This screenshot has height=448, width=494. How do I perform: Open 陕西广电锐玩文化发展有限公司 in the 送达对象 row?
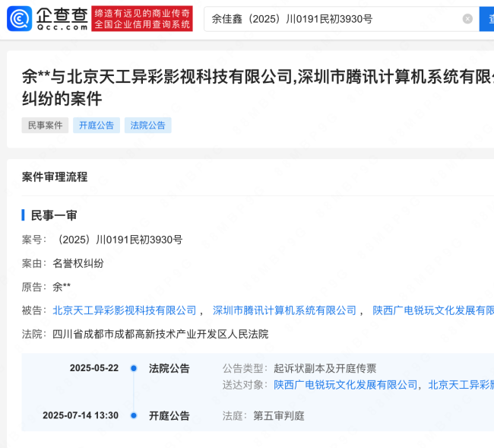pyautogui.click(x=346, y=385)
